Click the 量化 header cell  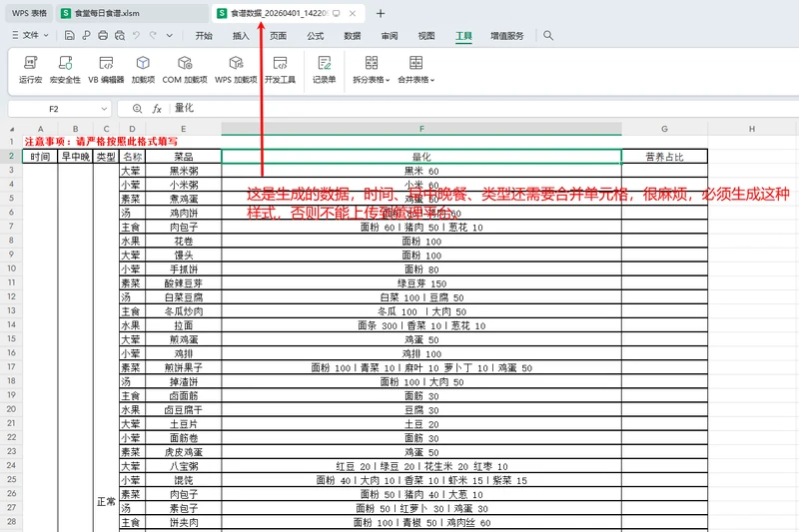[x=421, y=157]
